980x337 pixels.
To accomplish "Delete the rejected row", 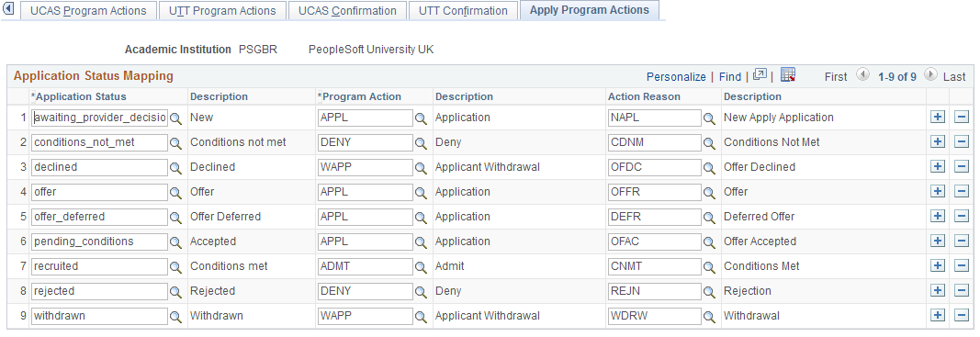I will (x=962, y=291).
